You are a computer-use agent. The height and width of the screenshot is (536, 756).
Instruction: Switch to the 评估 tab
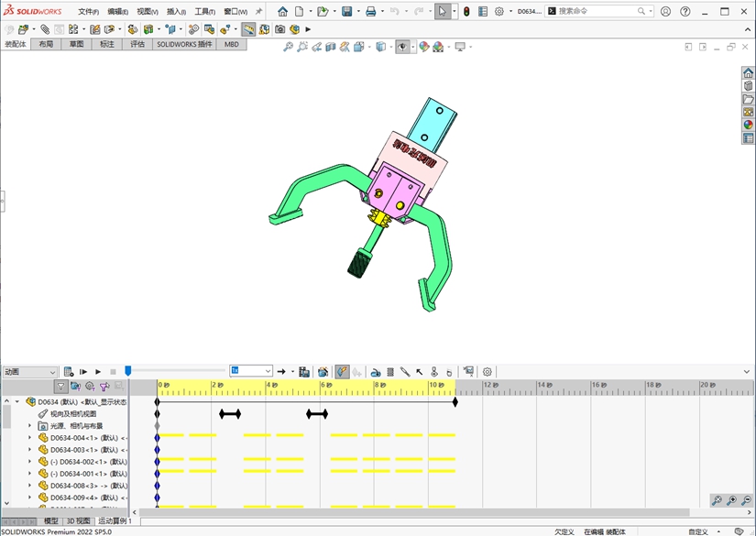tap(137, 44)
